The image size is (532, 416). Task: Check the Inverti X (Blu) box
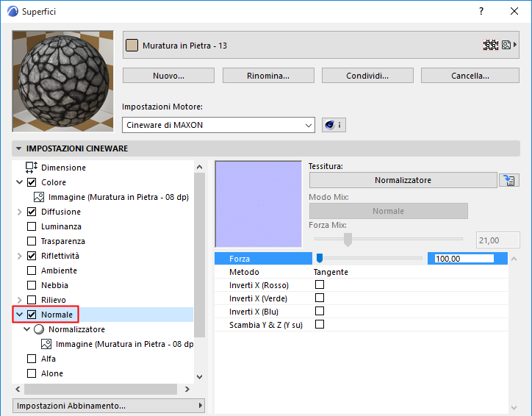point(320,311)
